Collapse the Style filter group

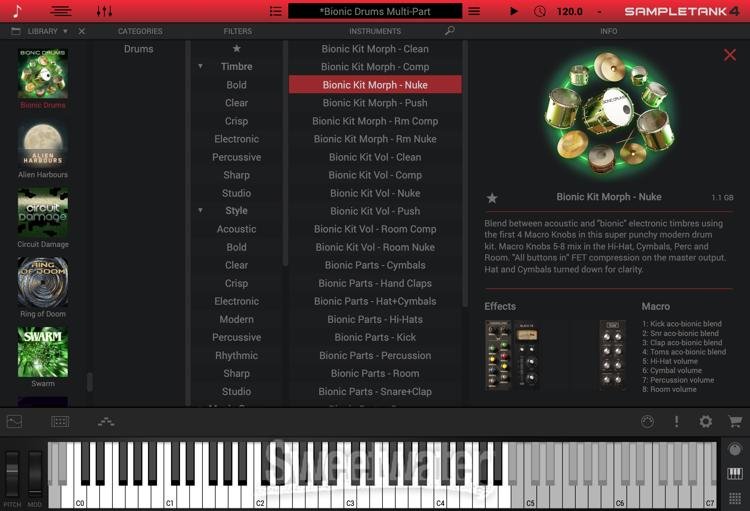(x=200, y=211)
